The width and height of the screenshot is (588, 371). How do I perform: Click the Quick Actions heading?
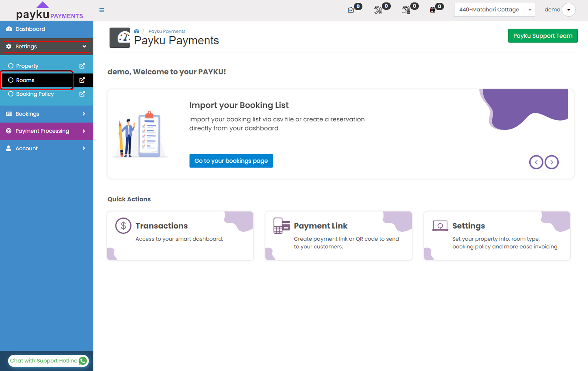(x=129, y=199)
